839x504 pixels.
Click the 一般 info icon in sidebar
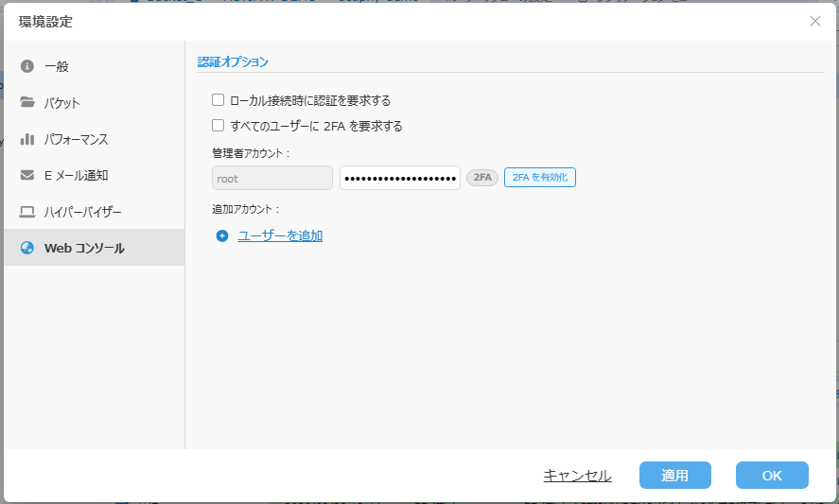tap(27, 66)
